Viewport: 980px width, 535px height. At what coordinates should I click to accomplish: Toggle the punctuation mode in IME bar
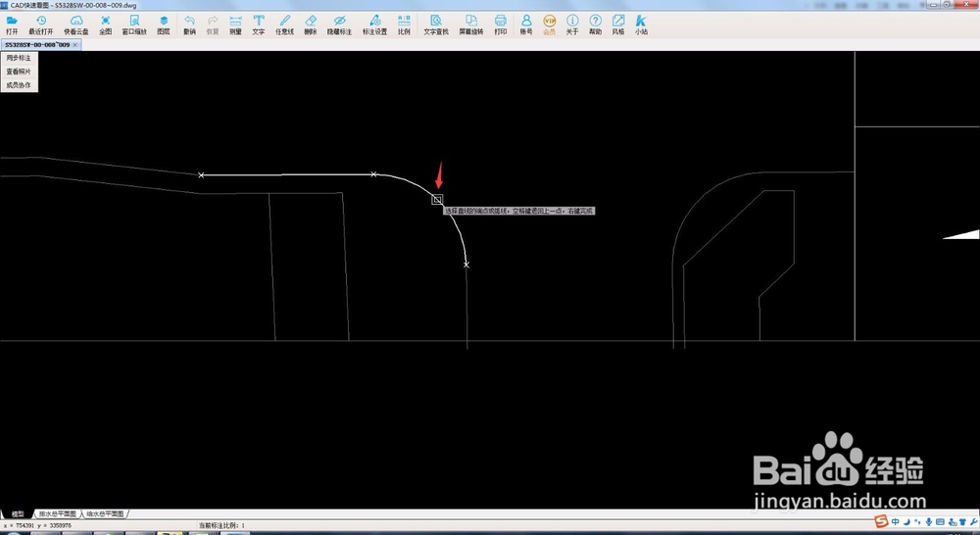click(917, 522)
